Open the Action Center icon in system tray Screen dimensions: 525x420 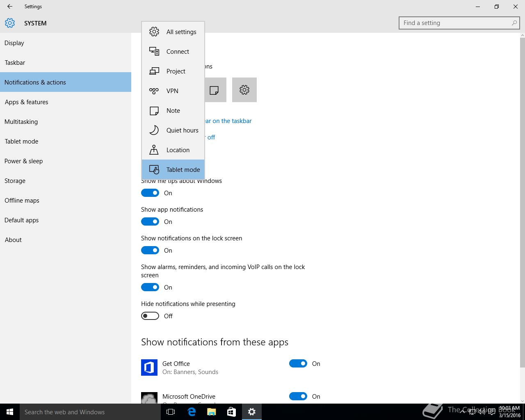(491, 412)
